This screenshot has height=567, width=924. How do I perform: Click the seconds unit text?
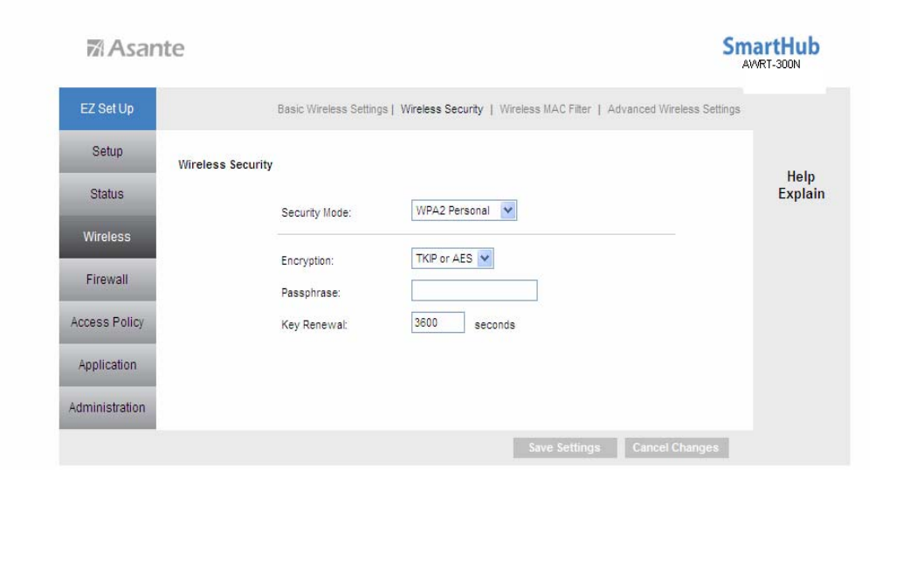[494, 325]
